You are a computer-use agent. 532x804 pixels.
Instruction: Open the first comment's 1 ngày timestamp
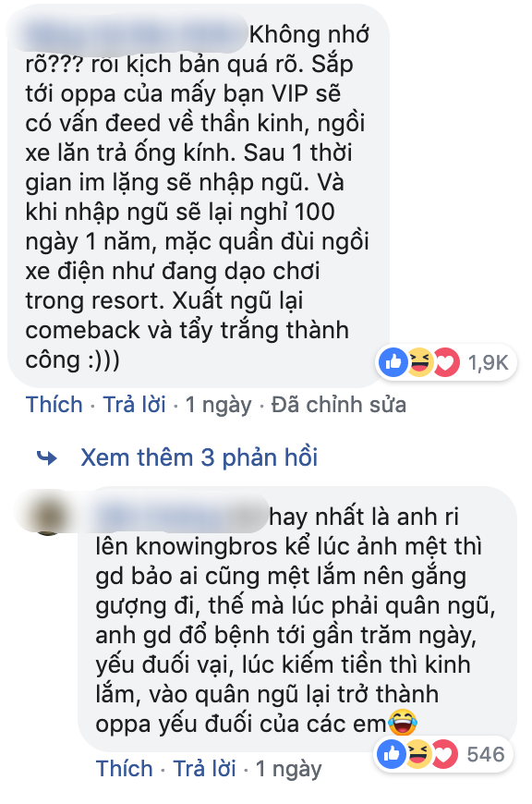[219, 405]
